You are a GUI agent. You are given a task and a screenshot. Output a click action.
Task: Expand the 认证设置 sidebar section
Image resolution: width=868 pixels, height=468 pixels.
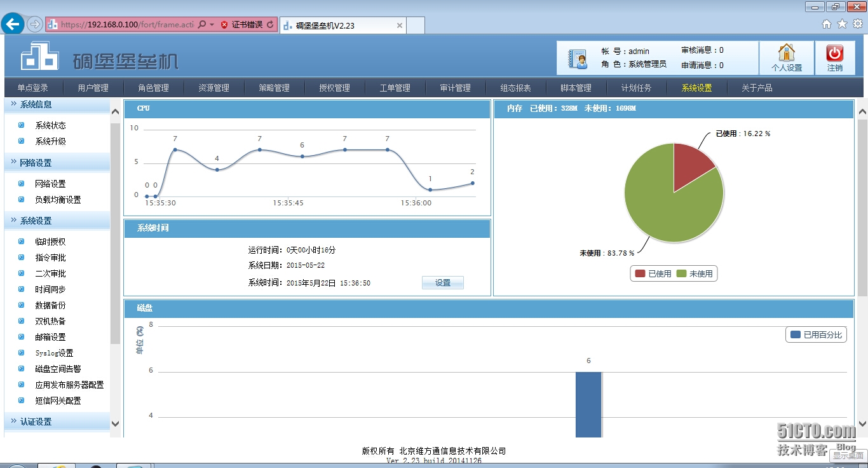coord(57,422)
